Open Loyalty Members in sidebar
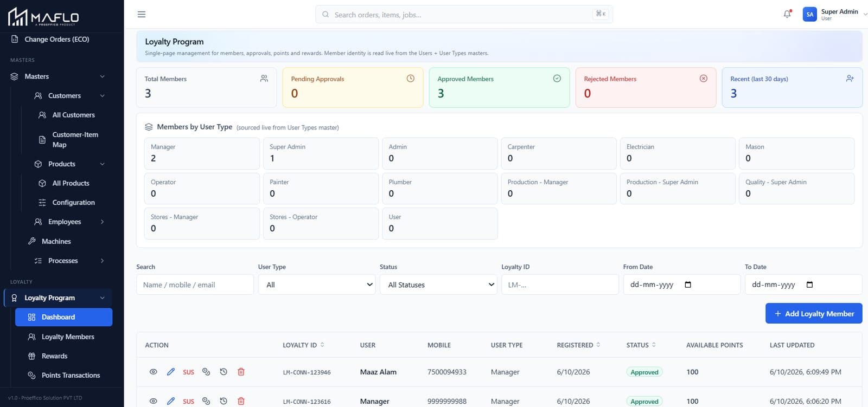The width and height of the screenshot is (868, 407). click(x=68, y=337)
